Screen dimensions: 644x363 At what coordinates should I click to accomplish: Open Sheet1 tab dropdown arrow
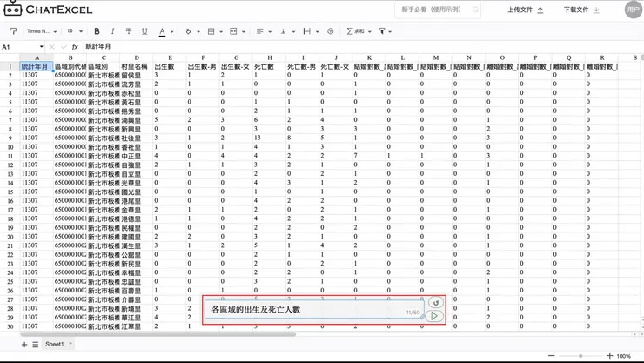click(70, 344)
